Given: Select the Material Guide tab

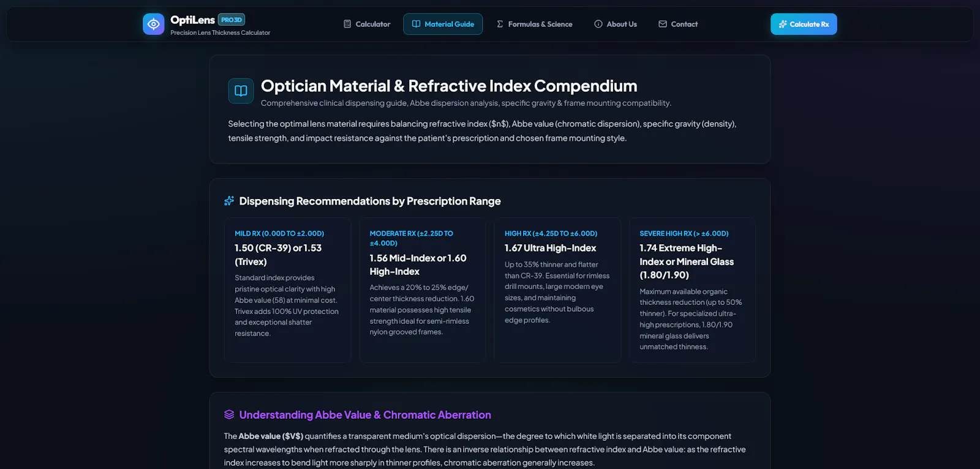Looking at the screenshot, I should tap(443, 24).
